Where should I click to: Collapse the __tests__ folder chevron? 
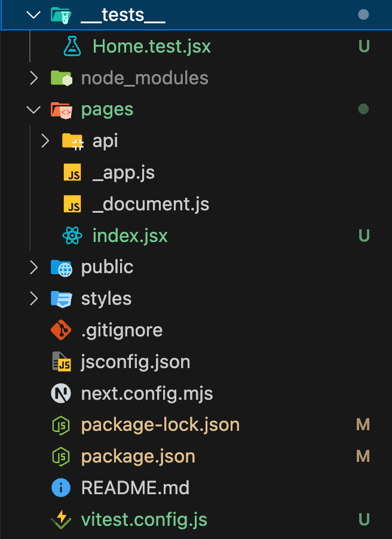(x=33, y=14)
